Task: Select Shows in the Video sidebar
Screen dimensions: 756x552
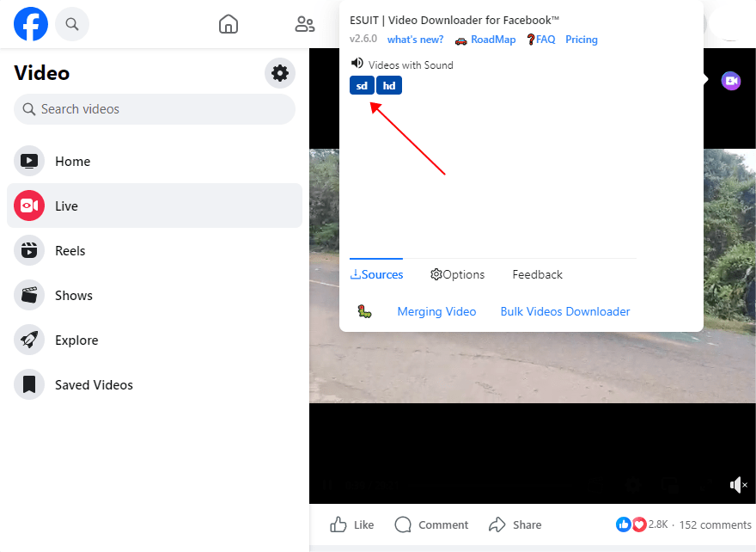Action: (155, 295)
